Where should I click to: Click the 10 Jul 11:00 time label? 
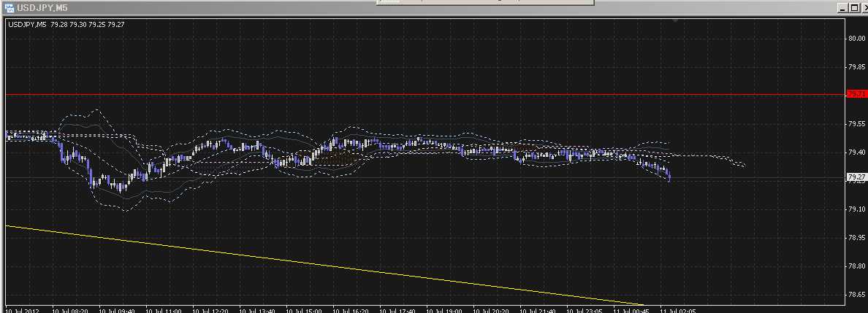(164, 309)
